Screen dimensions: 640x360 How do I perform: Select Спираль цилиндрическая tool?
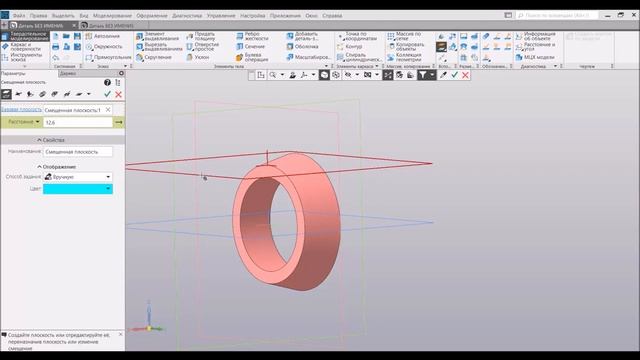359,57
